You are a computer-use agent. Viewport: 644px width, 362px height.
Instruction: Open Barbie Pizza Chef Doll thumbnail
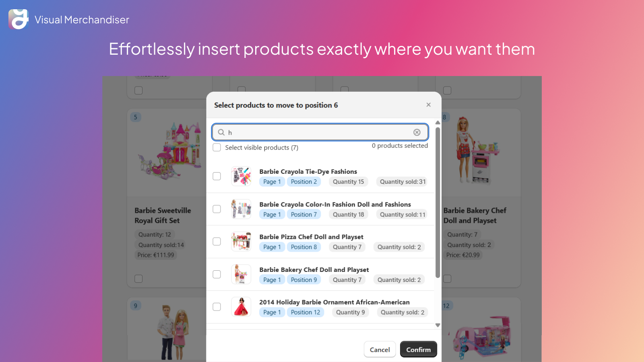(x=241, y=241)
